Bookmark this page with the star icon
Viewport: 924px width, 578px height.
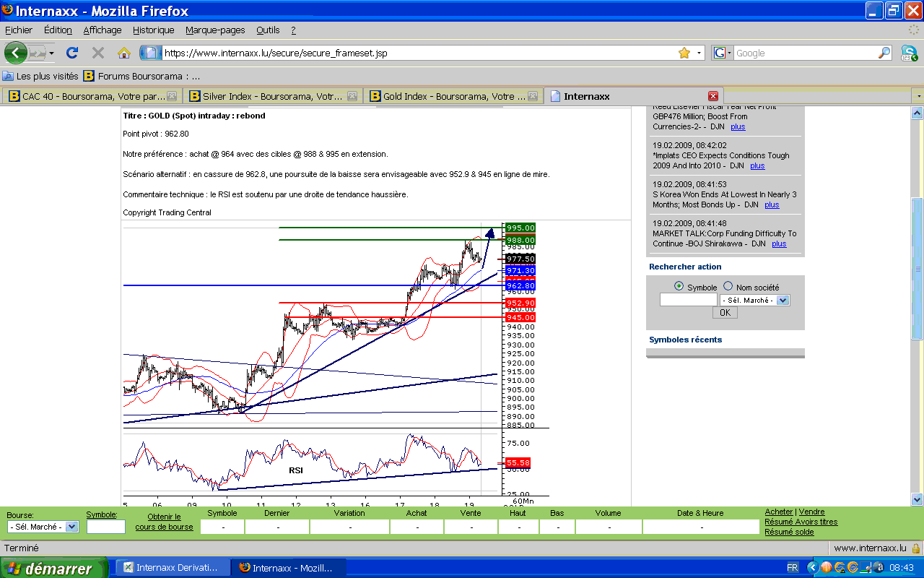pyautogui.click(x=684, y=53)
